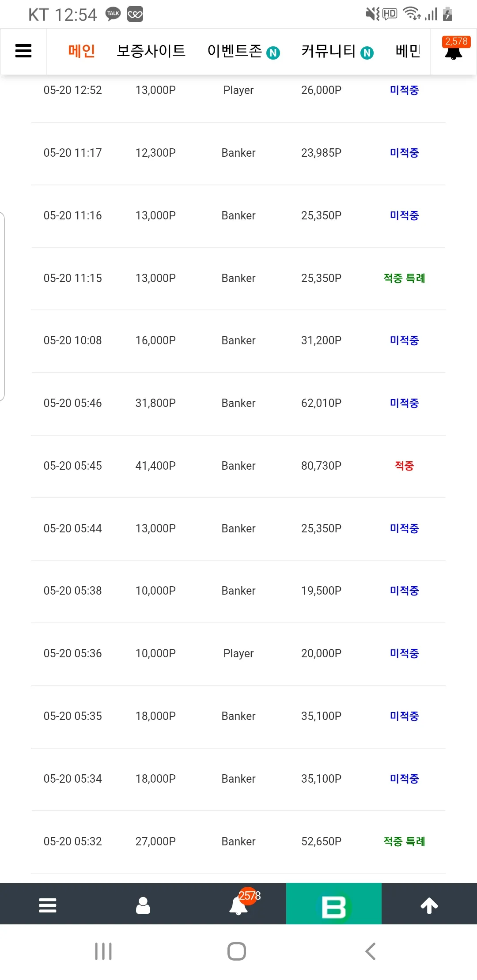Tap the green B logo button
The image size is (477, 980).
334,904
